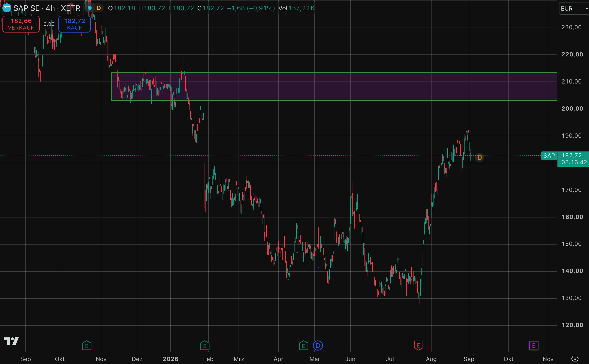Click the 160,00 price axis label

[572, 217]
